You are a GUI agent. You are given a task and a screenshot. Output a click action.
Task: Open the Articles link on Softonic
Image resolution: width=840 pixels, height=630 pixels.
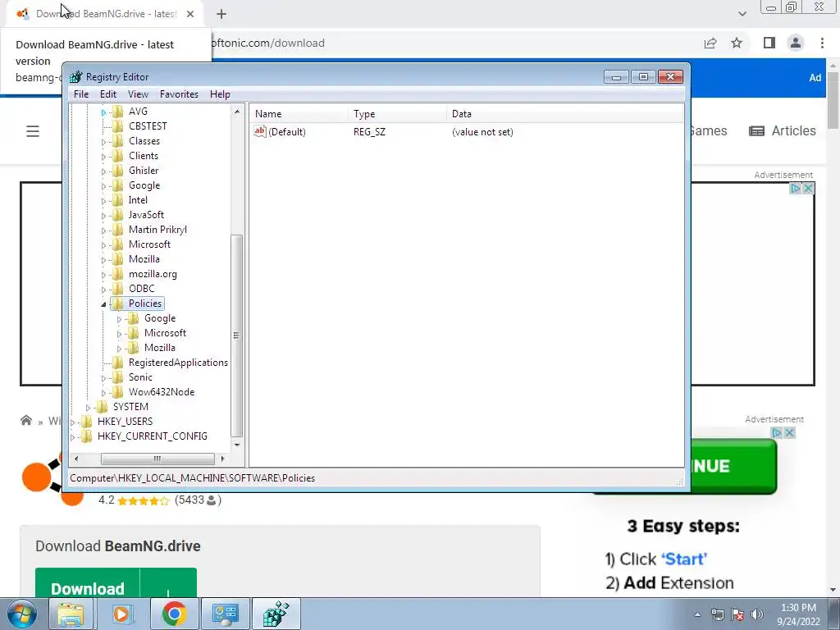[x=782, y=130]
